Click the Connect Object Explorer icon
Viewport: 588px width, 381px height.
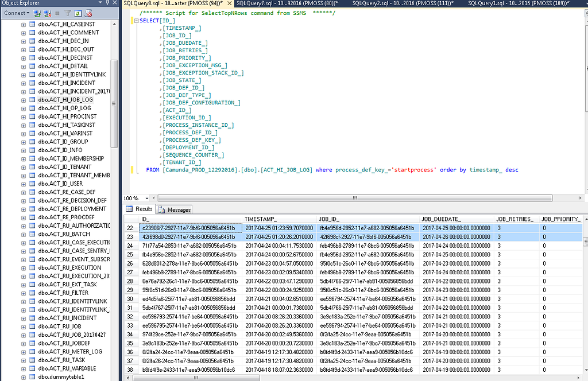pos(37,13)
